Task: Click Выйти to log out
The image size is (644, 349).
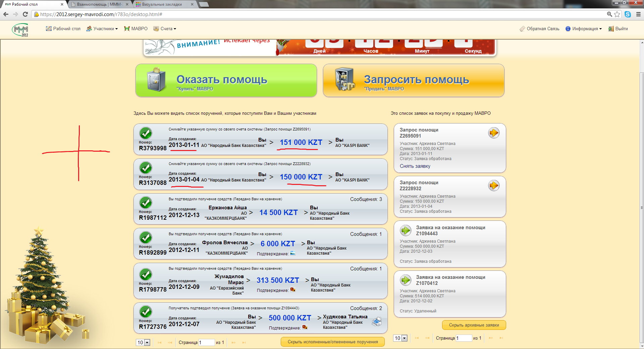Action: (x=618, y=29)
